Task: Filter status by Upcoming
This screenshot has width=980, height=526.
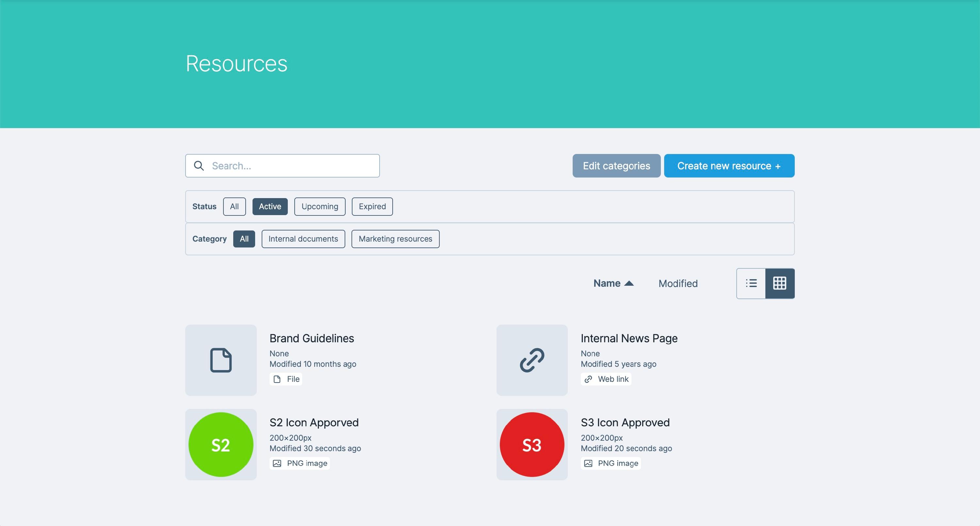Action: coord(319,206)
